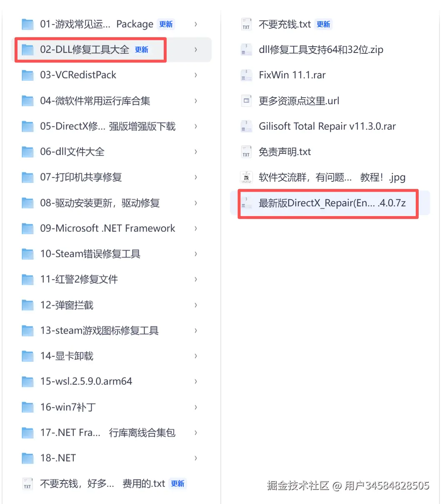Click the folder icon beside 03-VCRedistPack

(x=27, y=75)
